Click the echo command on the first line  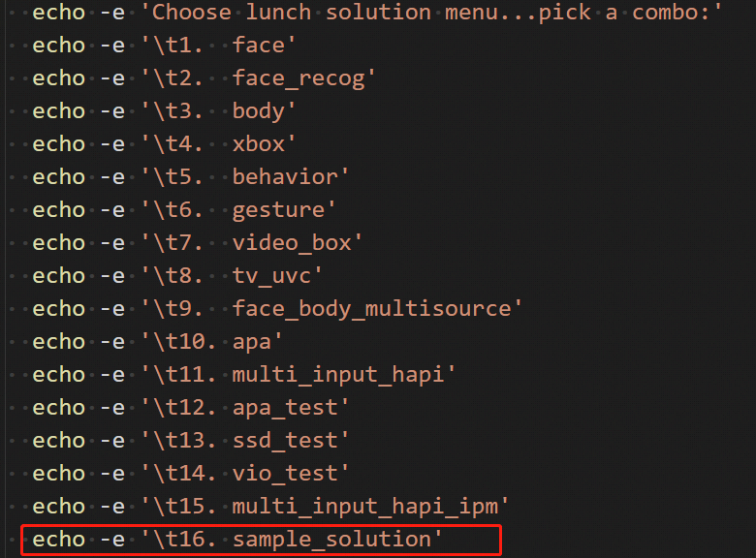(x=58, y=13)
